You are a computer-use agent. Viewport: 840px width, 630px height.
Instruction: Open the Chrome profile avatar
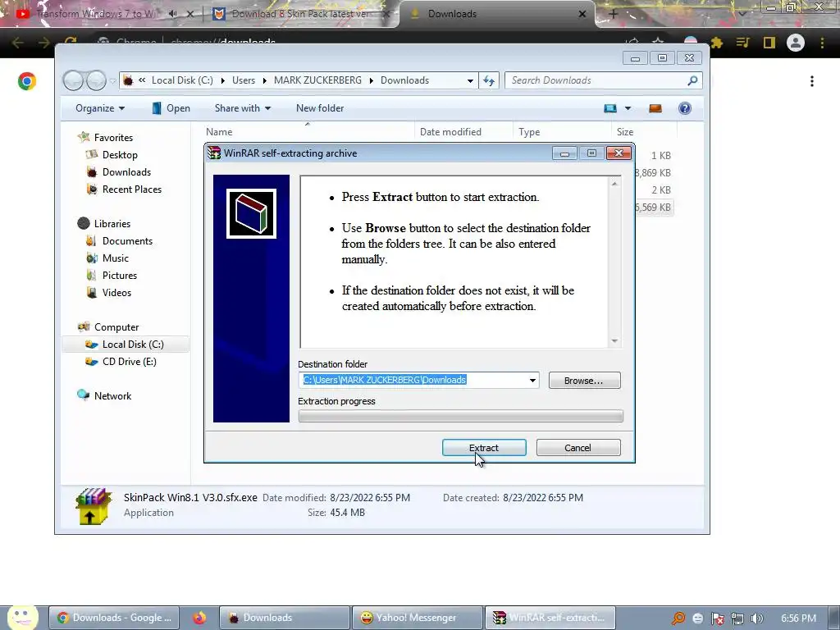(x=796, y=43)
